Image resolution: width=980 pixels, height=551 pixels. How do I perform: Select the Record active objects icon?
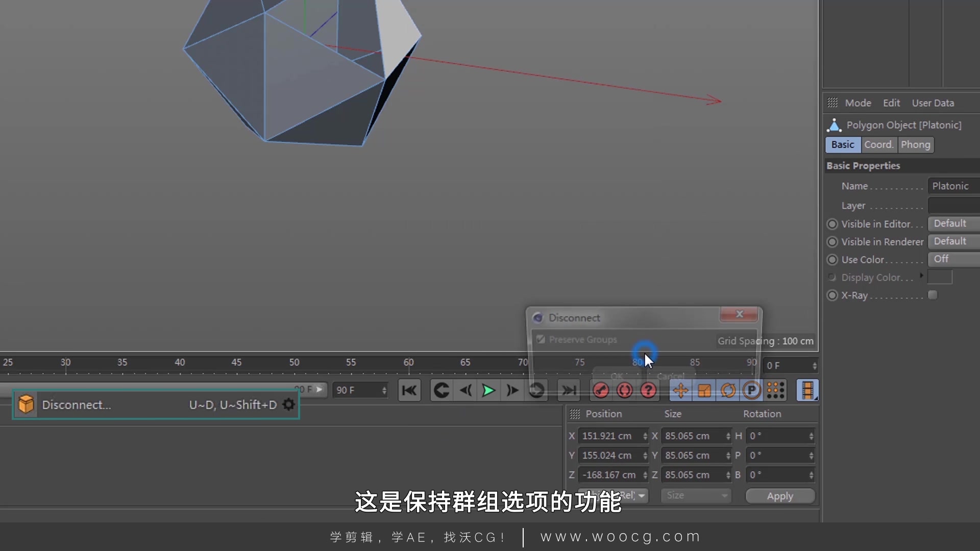click(x=601, y=391)
